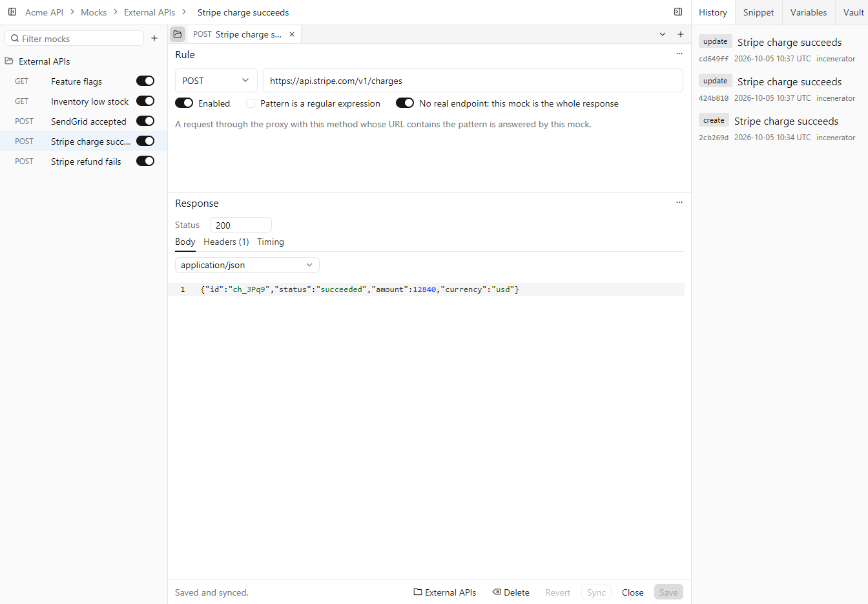
Task: Click the External APIs folder button
Action: [445, 592]
